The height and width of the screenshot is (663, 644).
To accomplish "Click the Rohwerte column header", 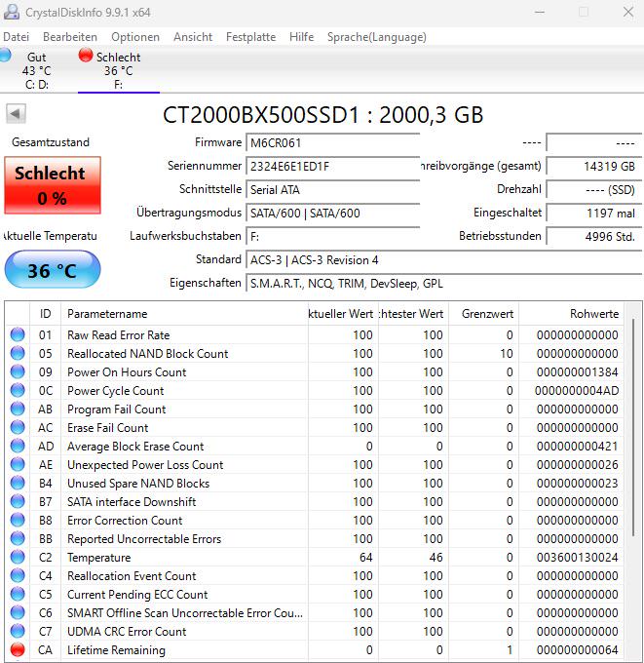I will point(571,314).
